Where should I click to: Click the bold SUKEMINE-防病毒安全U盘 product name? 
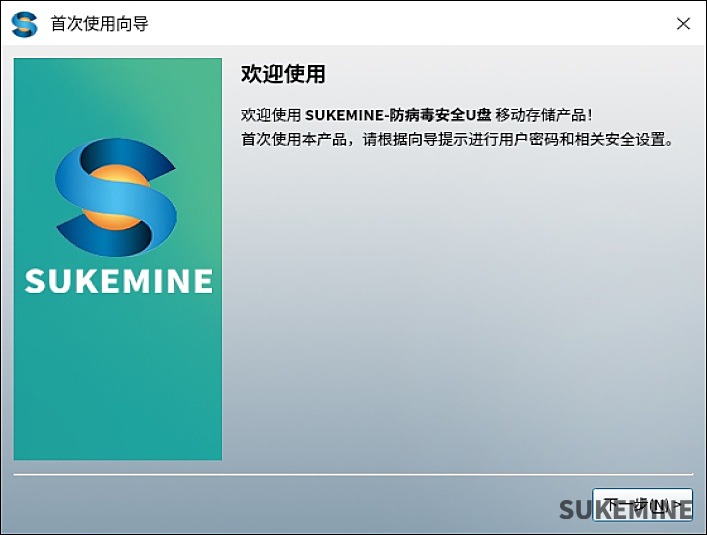[x=397, y=115]
